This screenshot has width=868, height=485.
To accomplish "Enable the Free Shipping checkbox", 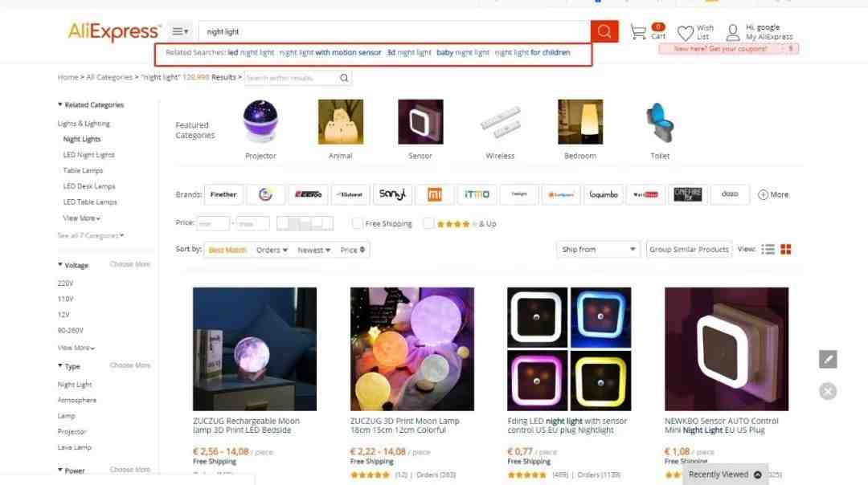I will 357,223.
